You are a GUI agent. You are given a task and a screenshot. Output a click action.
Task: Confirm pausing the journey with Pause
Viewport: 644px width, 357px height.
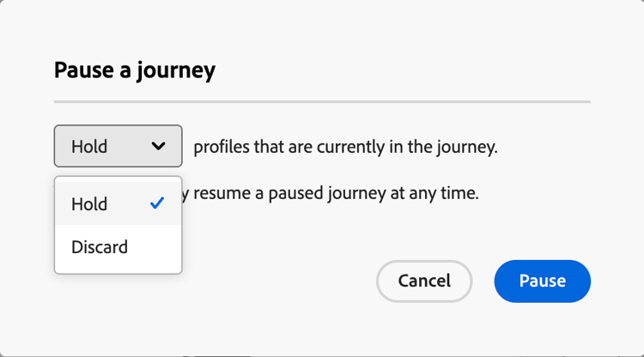click(542, 281)
